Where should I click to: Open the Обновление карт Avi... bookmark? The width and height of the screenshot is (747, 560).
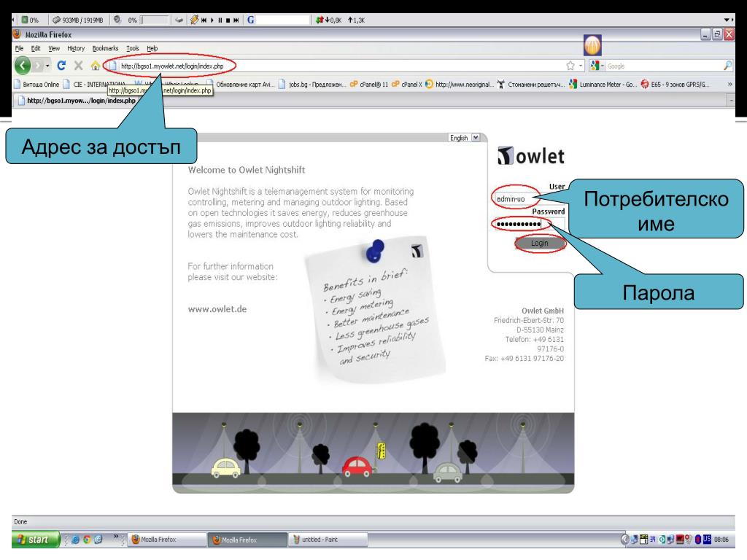[x=240, y=85]
